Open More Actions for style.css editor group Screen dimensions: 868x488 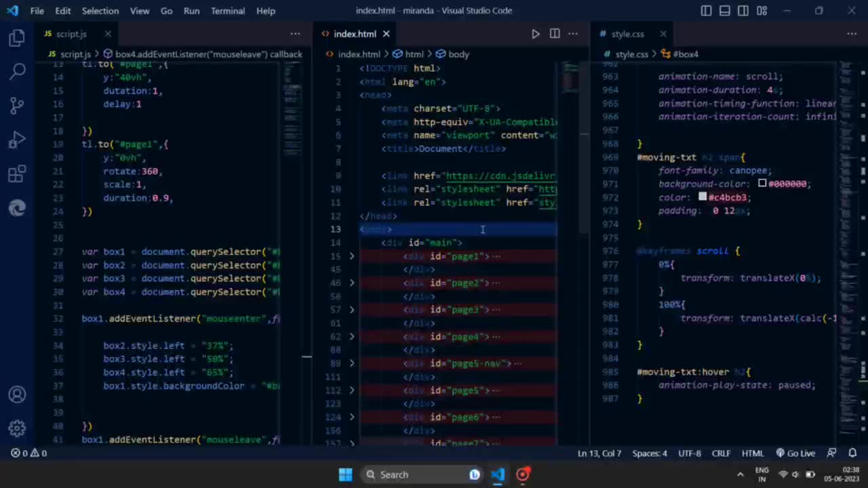[x=852, y=34]
